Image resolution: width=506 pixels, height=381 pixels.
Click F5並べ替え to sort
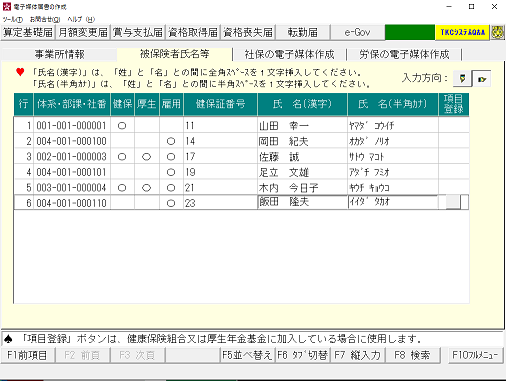click(248, 355)
